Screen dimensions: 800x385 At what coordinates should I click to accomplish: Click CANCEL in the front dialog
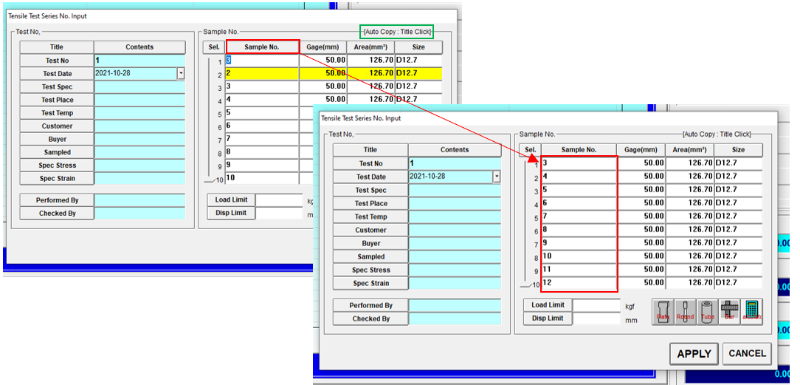pyautogui.click(x=747, y=354)
